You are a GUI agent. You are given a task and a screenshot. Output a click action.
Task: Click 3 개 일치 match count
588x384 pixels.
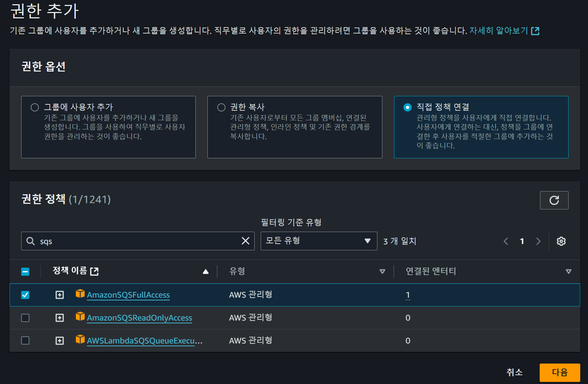(400, 241)
